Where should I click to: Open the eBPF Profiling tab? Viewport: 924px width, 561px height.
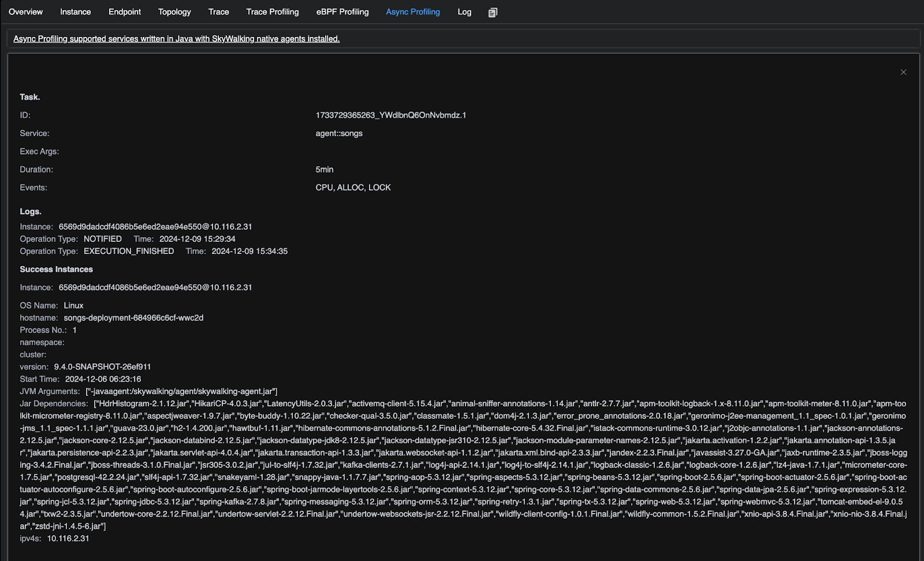[342, 12]
